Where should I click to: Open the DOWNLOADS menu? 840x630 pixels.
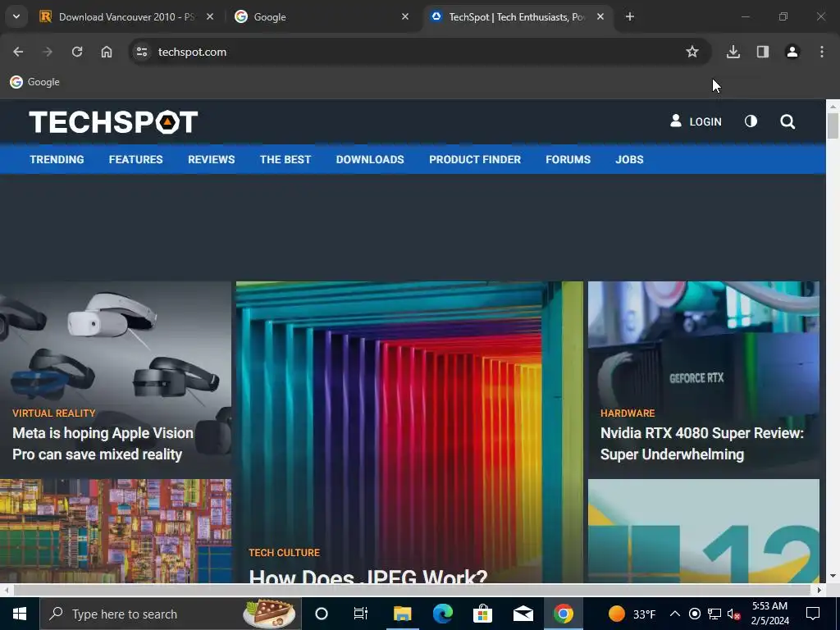point(370,160)
